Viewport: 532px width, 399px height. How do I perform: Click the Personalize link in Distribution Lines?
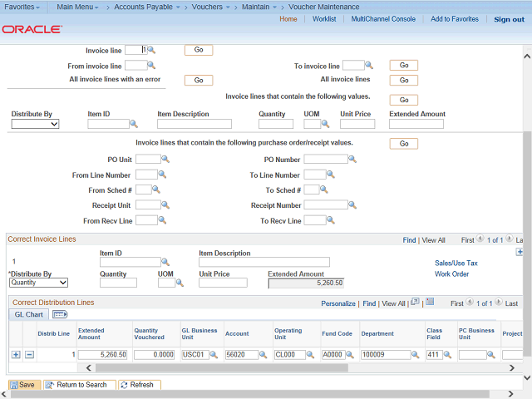(x=338, y=303)
